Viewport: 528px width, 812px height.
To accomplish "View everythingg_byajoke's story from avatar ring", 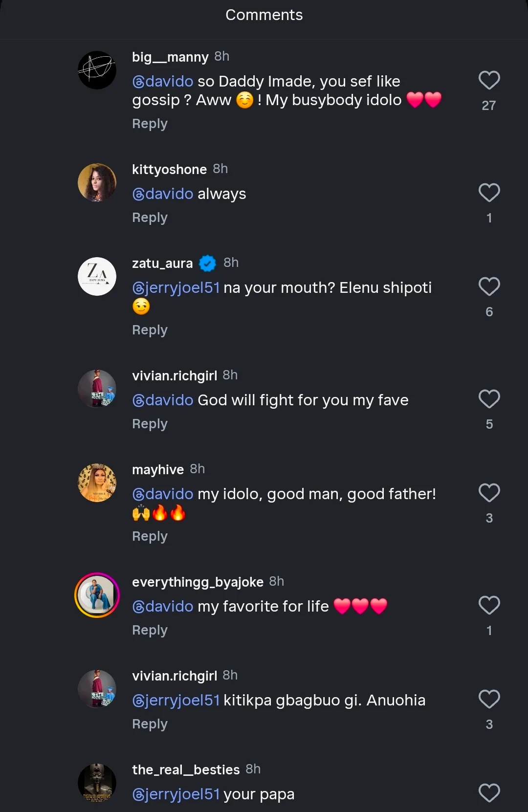I will click(x=97, y=595).
